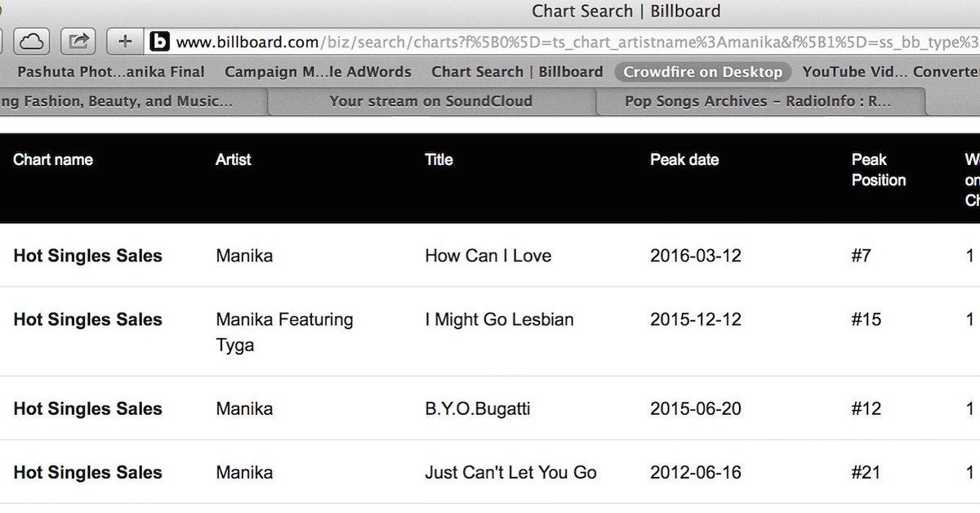
Task: Click the iCloud tabs cloud icon
Action: (x=30, y=41)
